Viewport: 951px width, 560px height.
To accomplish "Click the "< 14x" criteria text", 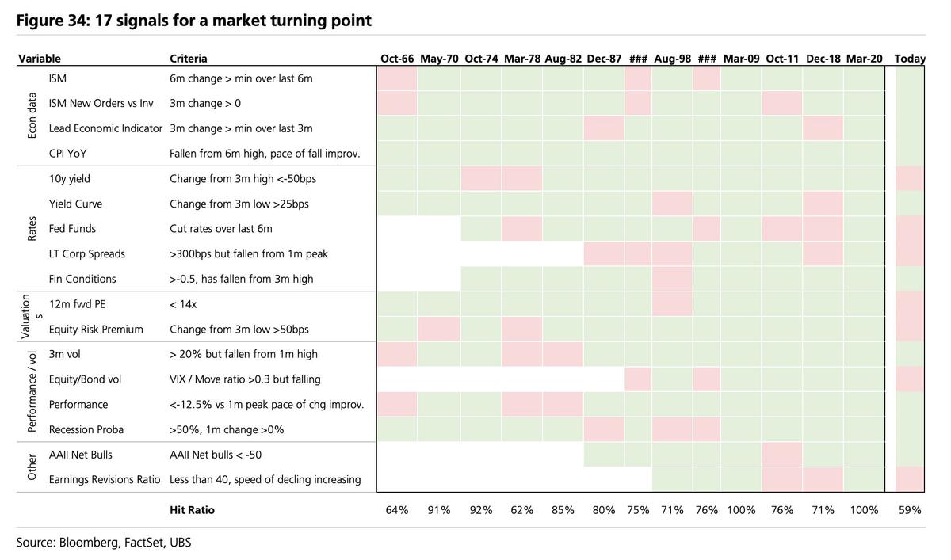I will 183,304.
